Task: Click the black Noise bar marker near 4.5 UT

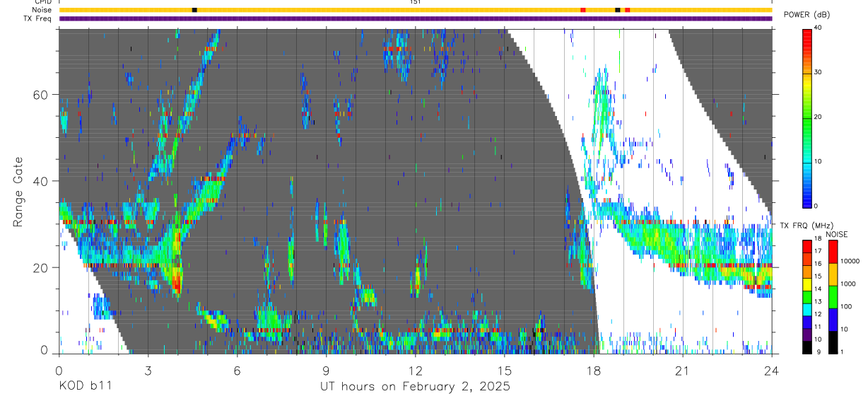Action: click(x=194, y=10)
